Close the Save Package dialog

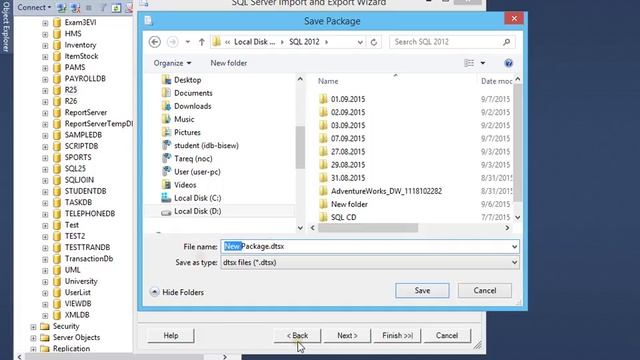[x=514, y=18]
